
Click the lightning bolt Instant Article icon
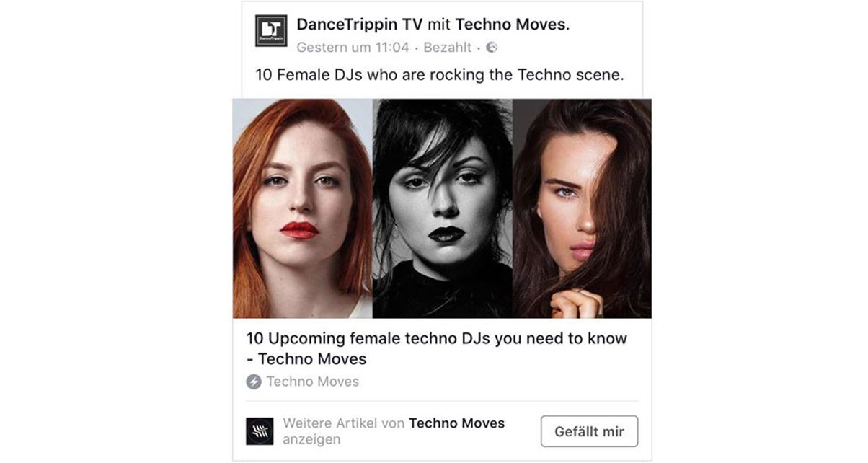[253, 382]
